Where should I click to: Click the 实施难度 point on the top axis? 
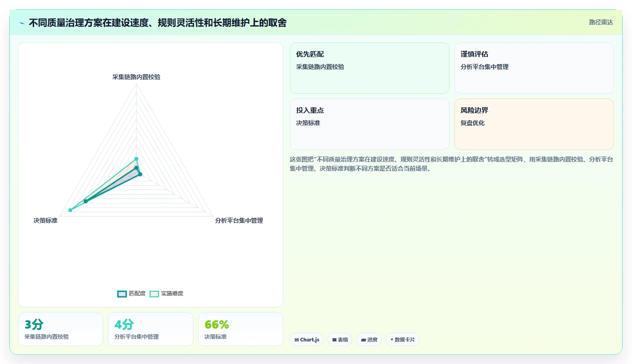point(136,159)
